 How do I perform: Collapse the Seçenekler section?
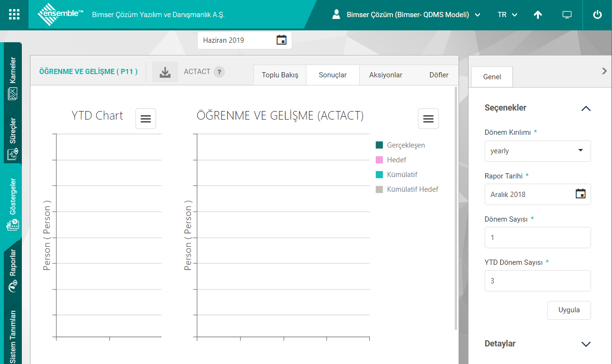(x=586, y=108)
